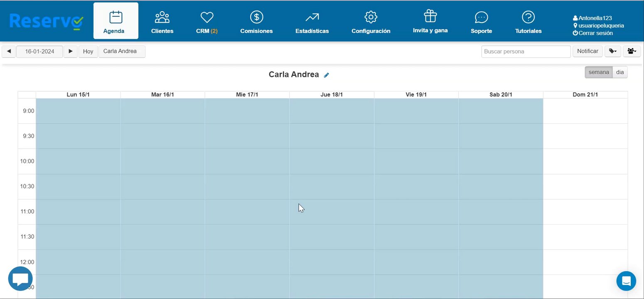Click the pencil icon beside Carla Andrea
This screenshot has width=644, height=299.
pyautogui.click(x=327, y=75)
